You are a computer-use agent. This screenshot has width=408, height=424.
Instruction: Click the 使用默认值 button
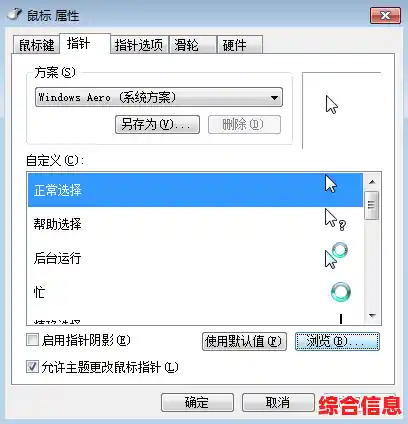(244, 341)
